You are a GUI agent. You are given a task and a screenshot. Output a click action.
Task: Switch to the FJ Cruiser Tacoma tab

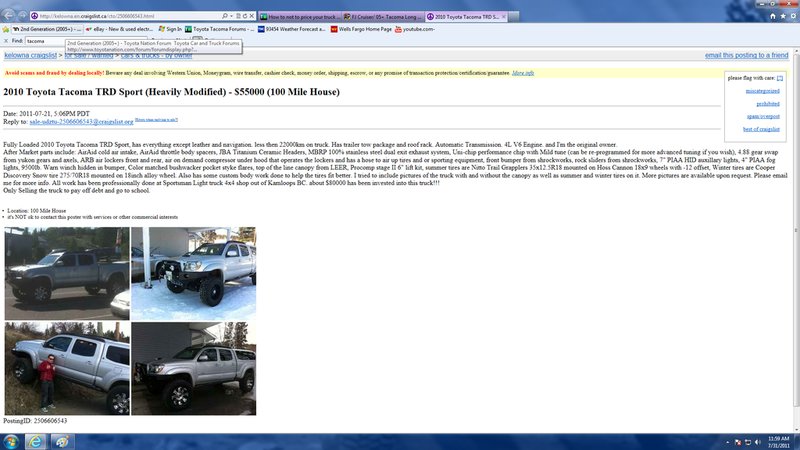[383, 17]
